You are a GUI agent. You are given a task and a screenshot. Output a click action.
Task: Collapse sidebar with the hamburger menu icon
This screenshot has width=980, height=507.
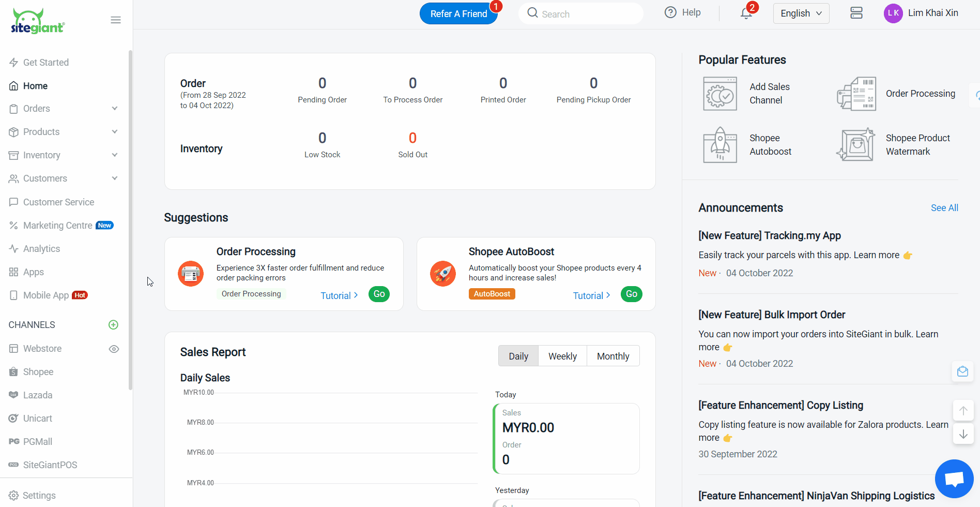coord(116,20)
